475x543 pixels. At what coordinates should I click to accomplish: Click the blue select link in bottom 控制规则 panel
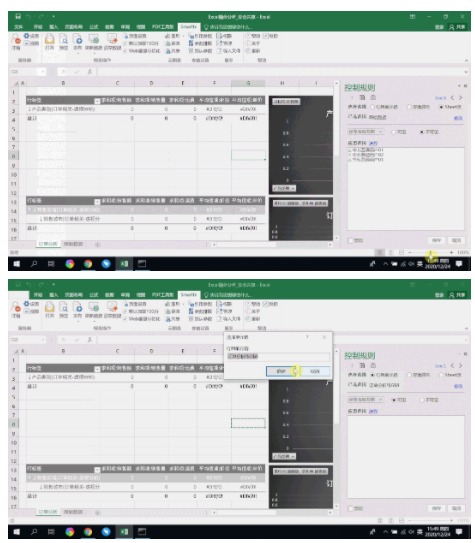coord(373,411)
